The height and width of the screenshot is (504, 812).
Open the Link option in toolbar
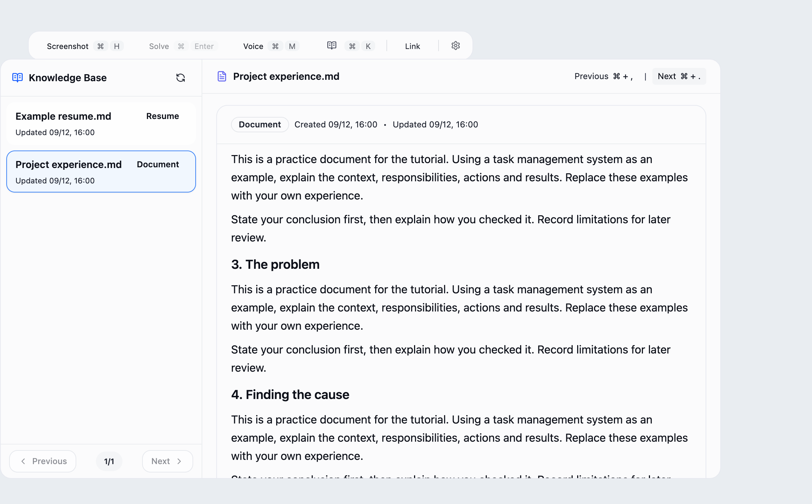413,46
